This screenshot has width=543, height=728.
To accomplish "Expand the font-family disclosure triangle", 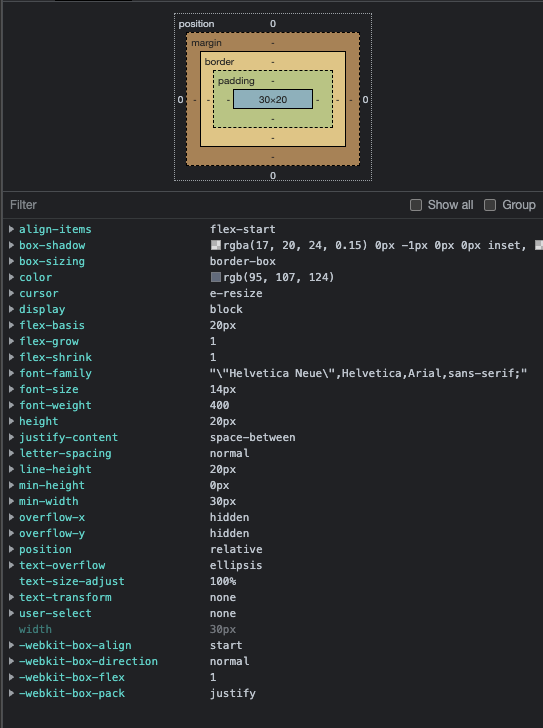I will pyautogui.click(x=11, y=373).
